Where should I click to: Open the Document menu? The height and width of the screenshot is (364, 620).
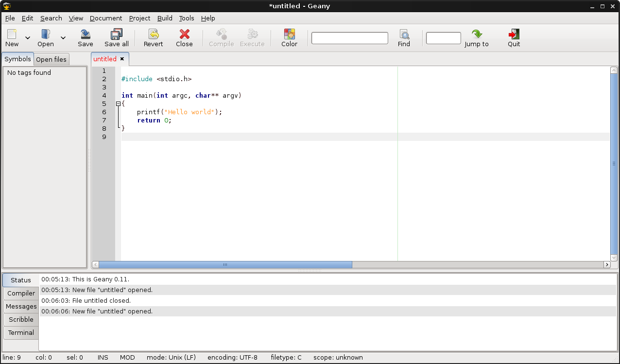106,18
